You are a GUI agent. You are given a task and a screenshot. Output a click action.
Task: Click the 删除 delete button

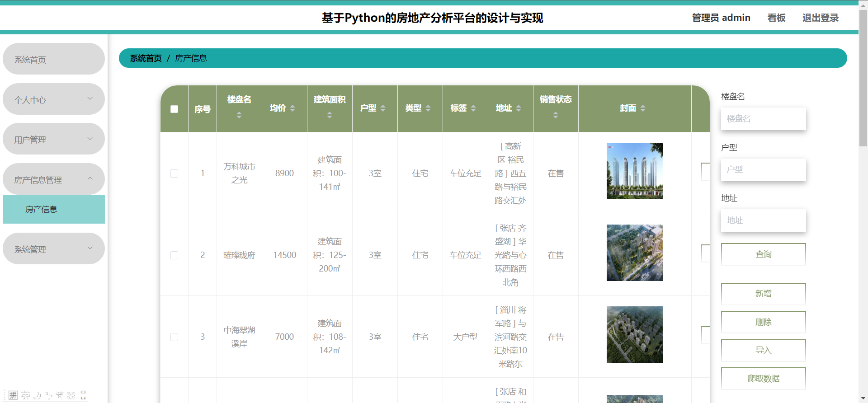click(x=763, y=322)
